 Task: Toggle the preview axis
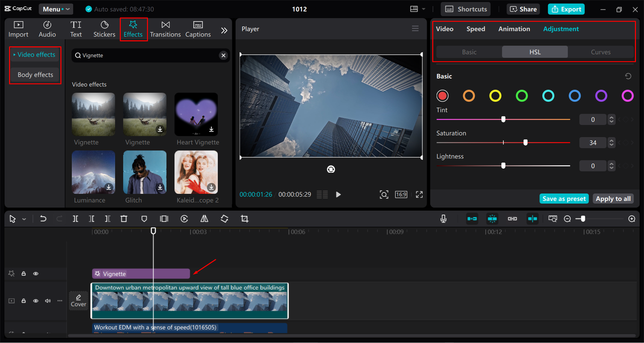tap(532, 219)
